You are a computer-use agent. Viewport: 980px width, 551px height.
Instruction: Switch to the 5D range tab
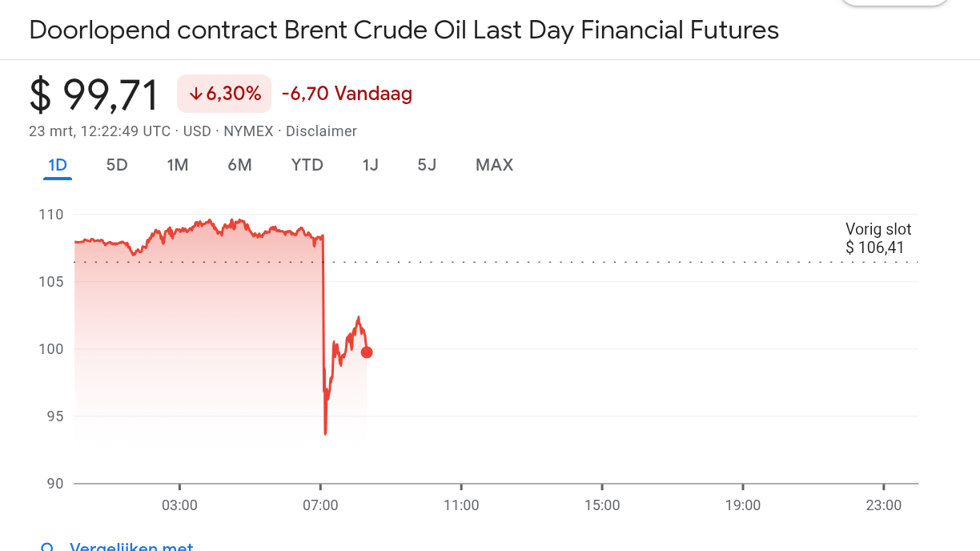[117, 165]
